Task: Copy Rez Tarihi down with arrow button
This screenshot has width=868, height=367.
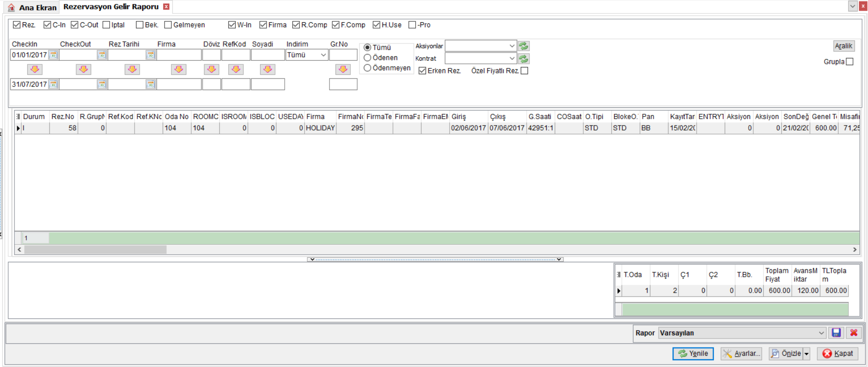Action: coord(132,69)
